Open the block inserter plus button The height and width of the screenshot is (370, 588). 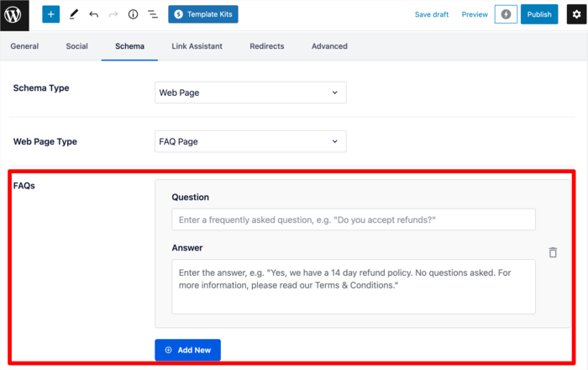pyautogui.click(x=51, y=14)
